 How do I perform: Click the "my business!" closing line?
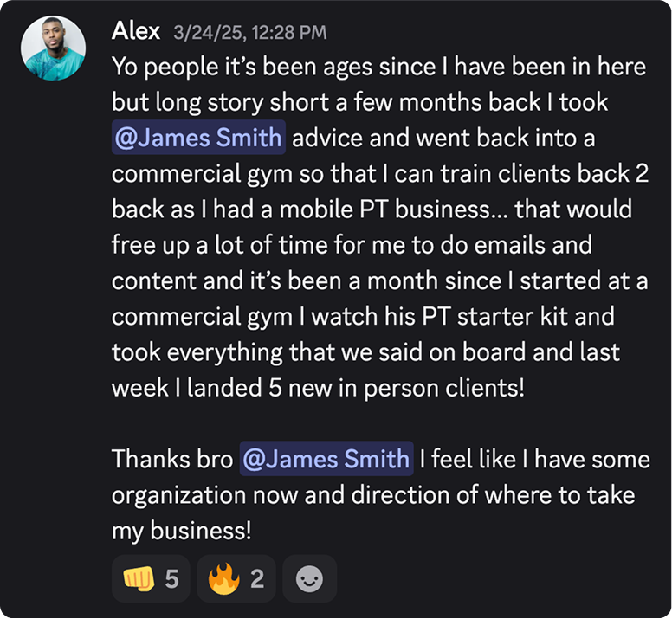(x=182, y=531)
